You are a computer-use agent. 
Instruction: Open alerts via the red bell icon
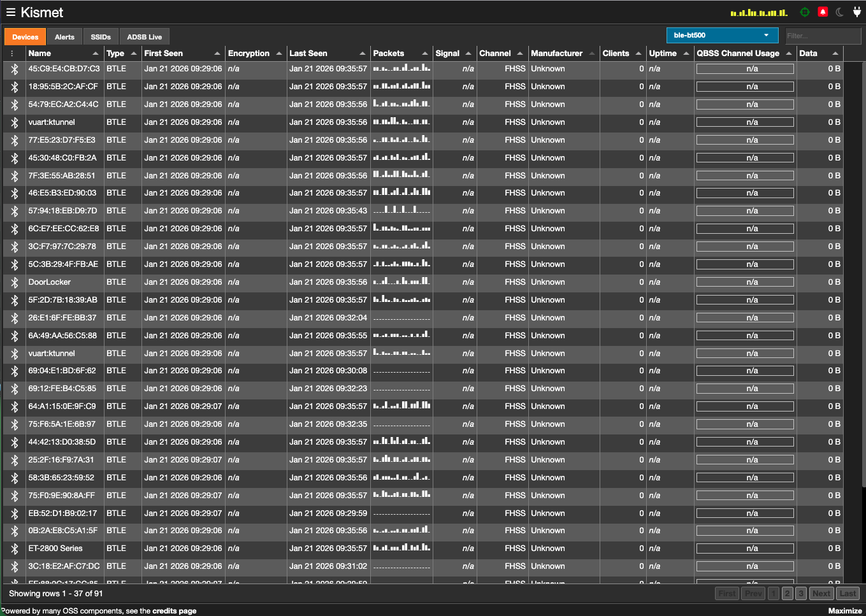click(x=823, y=11)
